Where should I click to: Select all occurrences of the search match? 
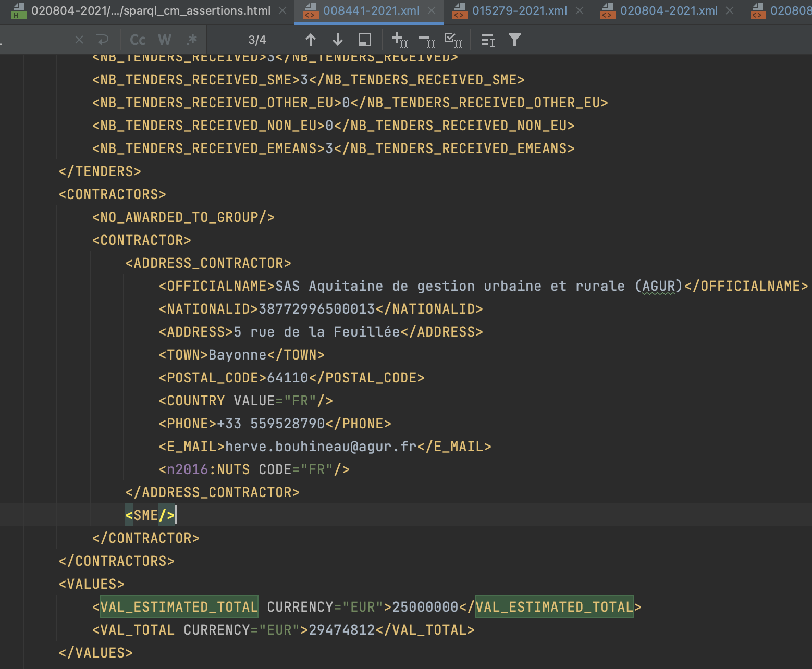pos(453,40)
